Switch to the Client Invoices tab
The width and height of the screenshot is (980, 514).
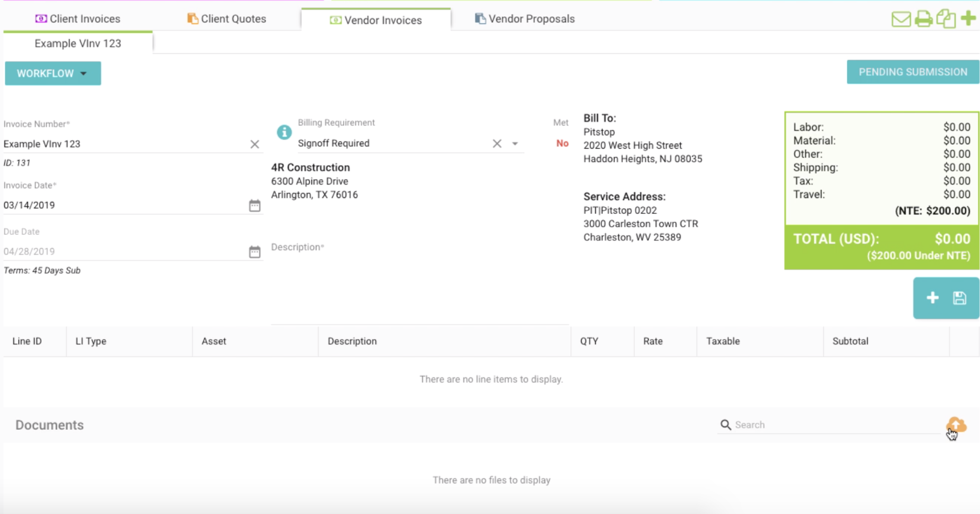77,19
